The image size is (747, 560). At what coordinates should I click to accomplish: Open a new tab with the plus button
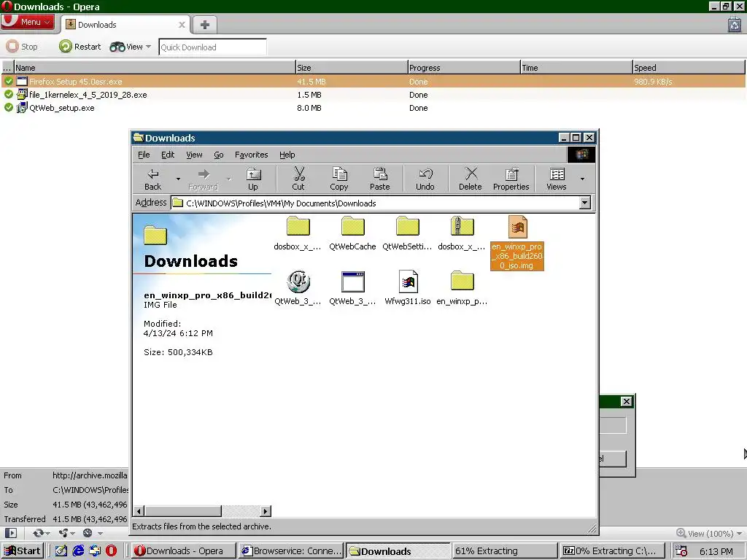click(205, 25)
